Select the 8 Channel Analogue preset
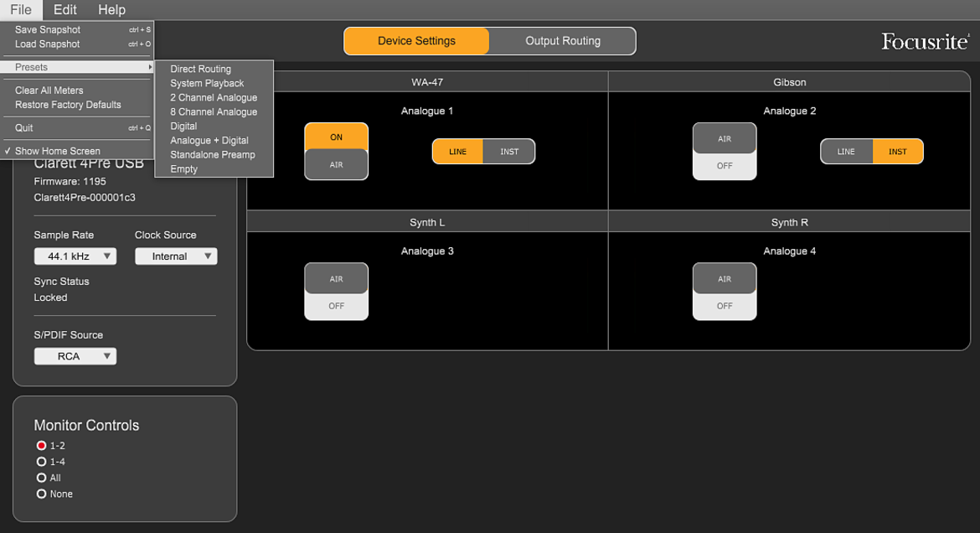980x533 pixels. point(214,112)
